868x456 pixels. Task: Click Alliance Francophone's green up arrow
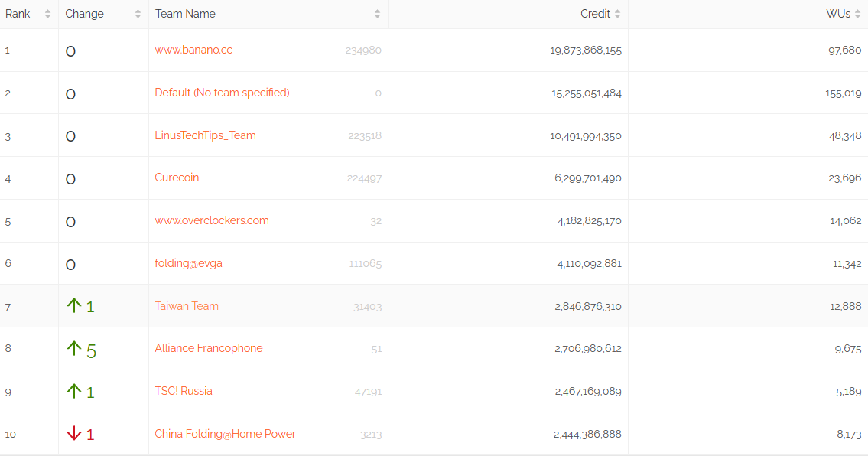(73, 349)
